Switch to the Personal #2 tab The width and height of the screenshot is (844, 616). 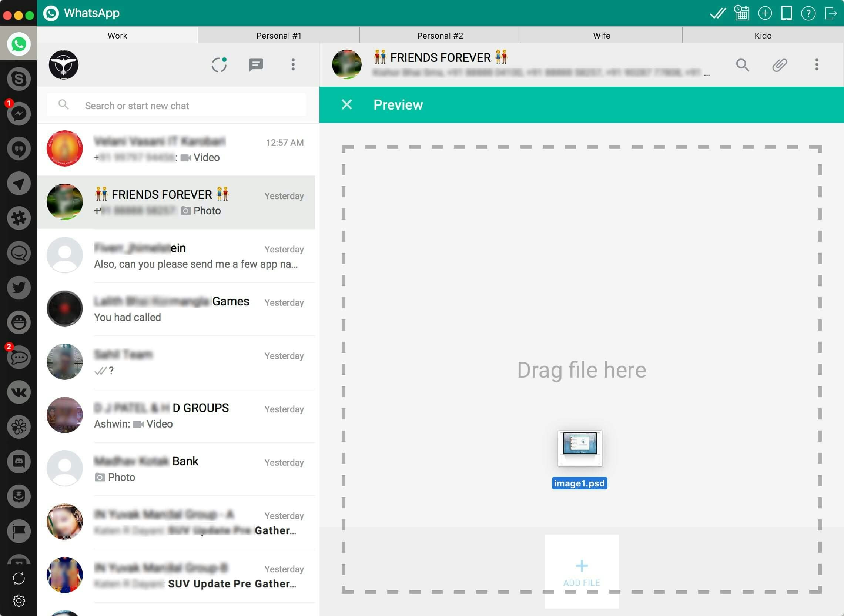click(x=440, y=35)
